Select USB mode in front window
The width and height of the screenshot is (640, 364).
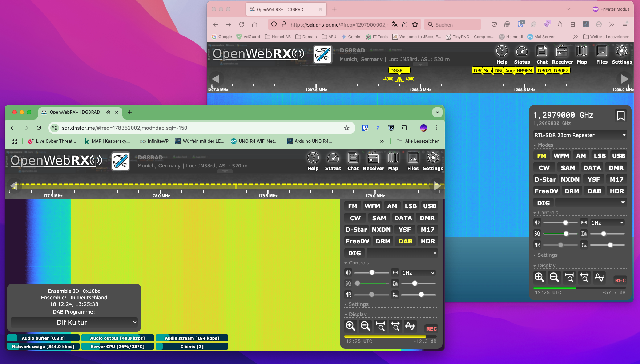tap(430, 206)
